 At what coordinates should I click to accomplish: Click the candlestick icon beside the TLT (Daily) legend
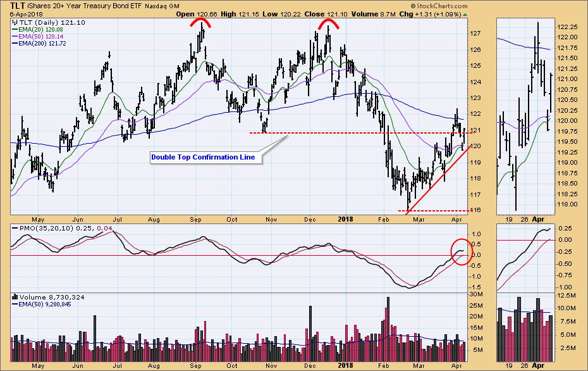tap(15, 23)
